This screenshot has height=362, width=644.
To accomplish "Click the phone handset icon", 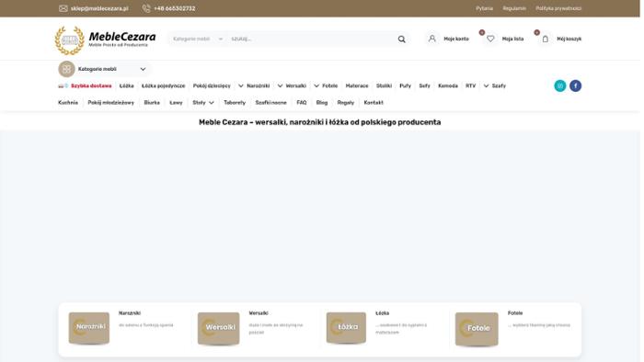I will [x=146, y=8].
